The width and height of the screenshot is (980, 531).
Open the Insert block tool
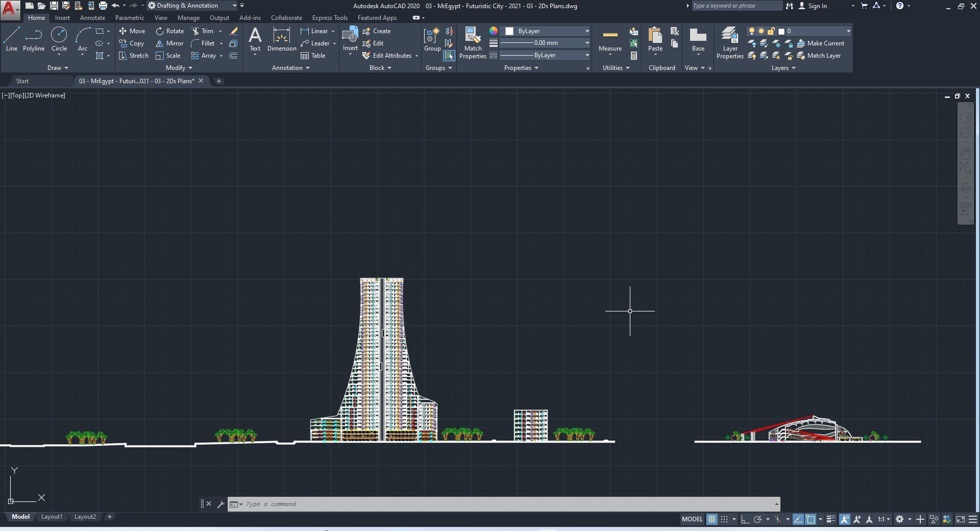[350, 39]
